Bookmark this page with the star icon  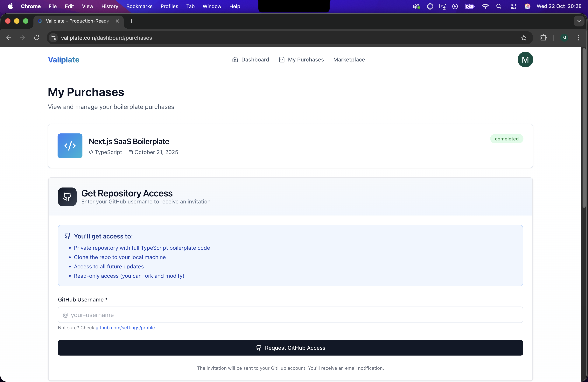click(523, 38)
